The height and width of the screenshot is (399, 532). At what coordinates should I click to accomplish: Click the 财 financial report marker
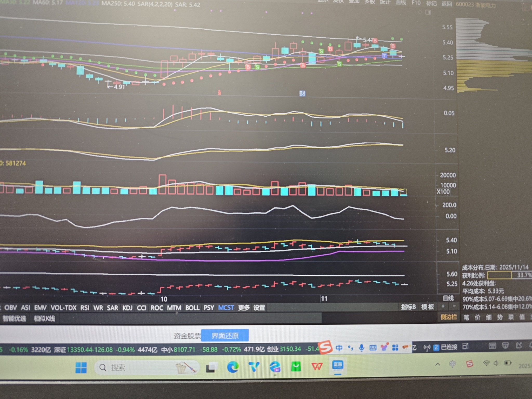[x=302, y=94]
